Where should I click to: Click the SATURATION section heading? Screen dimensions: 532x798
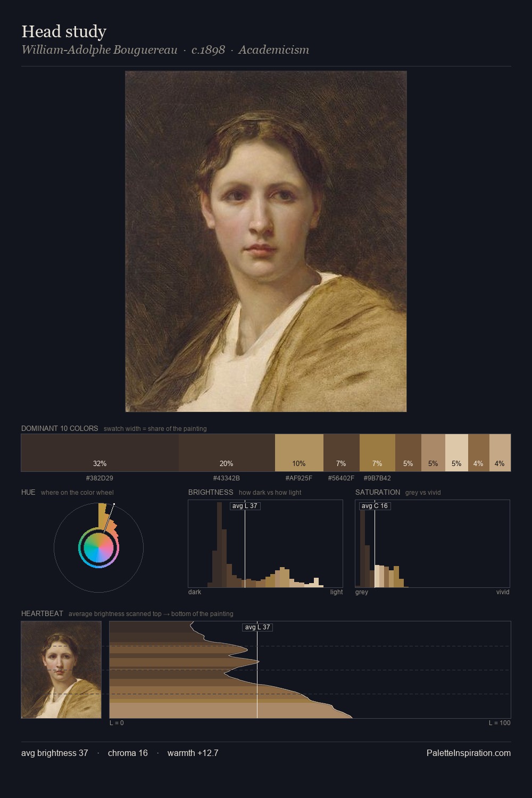[378, 492]
